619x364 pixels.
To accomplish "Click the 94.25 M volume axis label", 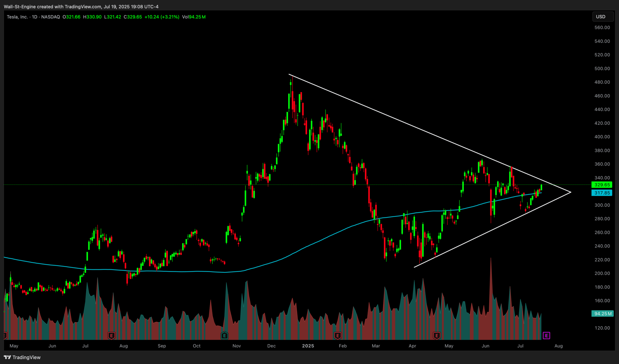I will [602, 313].
